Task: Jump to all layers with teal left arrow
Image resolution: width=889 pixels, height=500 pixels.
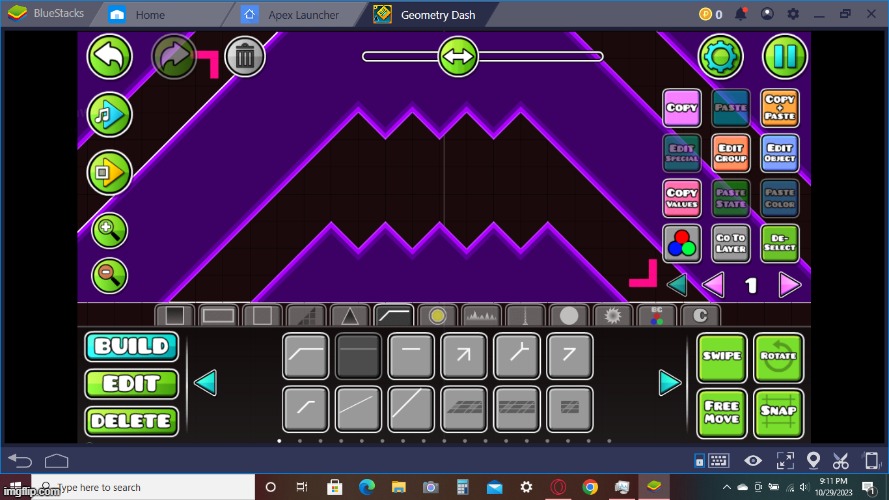Action: pos(678,285)
